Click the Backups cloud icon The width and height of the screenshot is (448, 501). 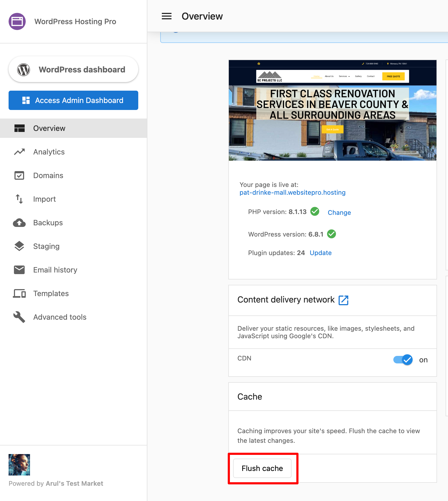click(19, 223)
